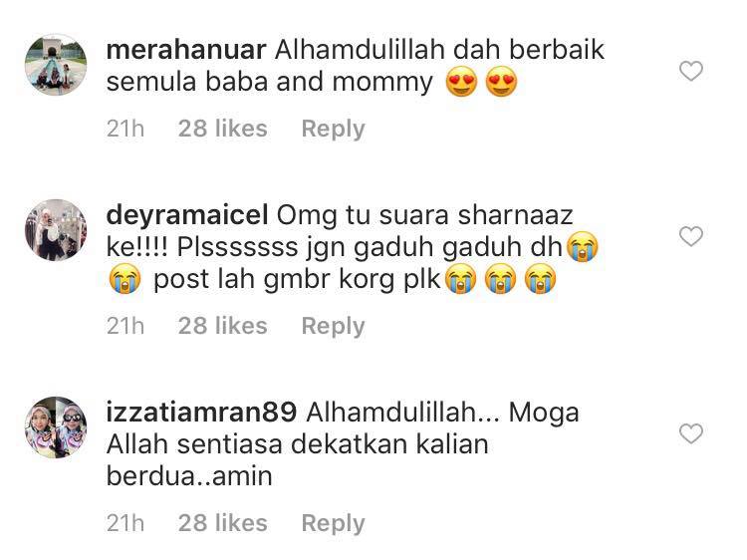View izzatiamran89's profile photo
The height and width of the screenshot is (560, 747).
click(x=56, y=427)
